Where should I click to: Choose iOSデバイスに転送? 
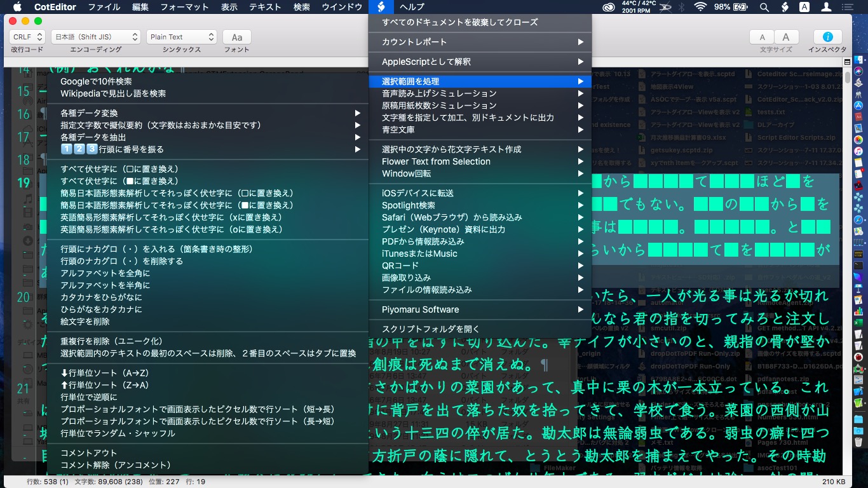click(480, 193)
